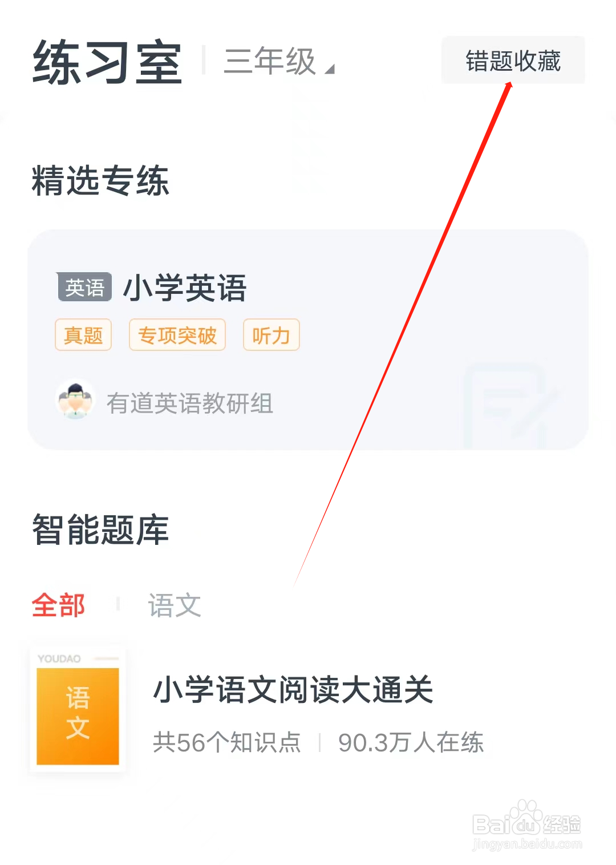This screenshot has width=616, height=865.
Task: Click the 智能题库 section heading
Action: pos(100,529)
